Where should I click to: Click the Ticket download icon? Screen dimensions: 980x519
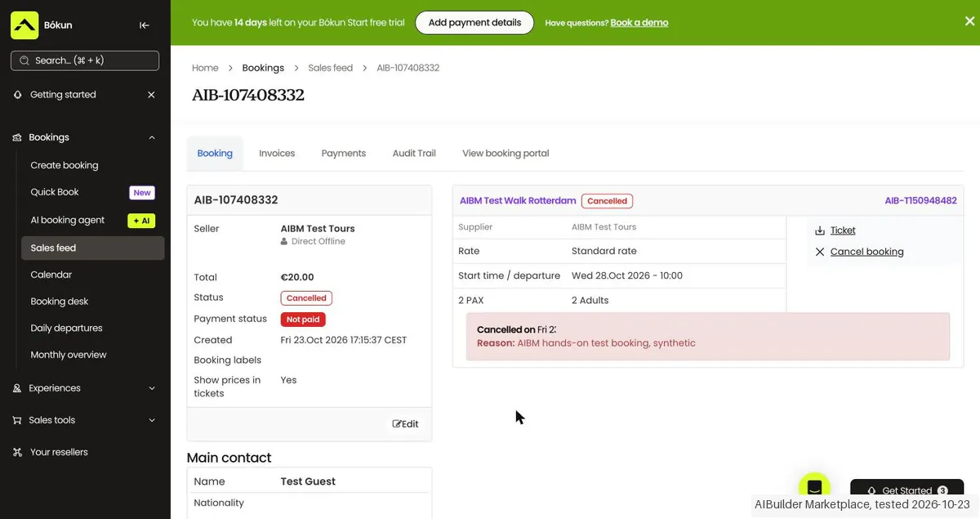[820, 230]
